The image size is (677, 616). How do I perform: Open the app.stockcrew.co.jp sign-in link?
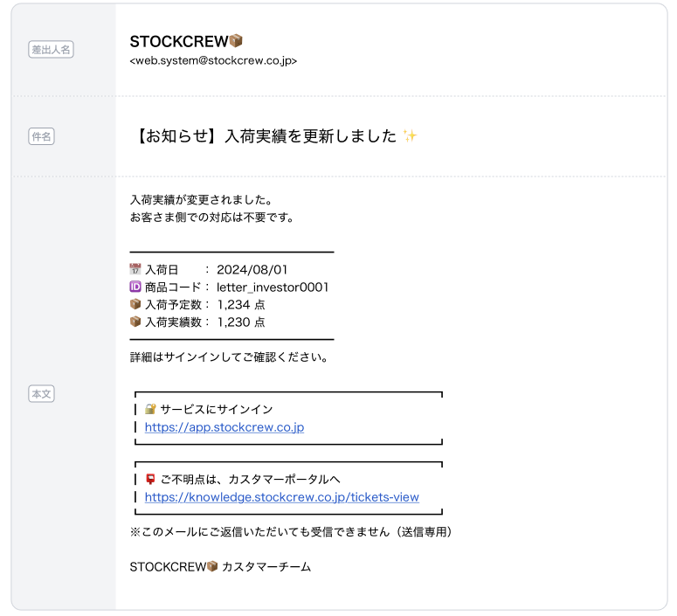[224, 427]
